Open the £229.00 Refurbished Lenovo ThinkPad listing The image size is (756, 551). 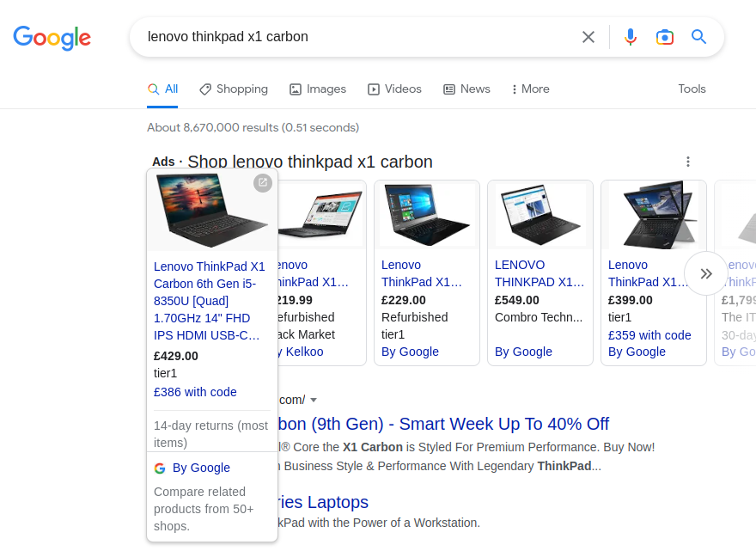pos(422,273)
